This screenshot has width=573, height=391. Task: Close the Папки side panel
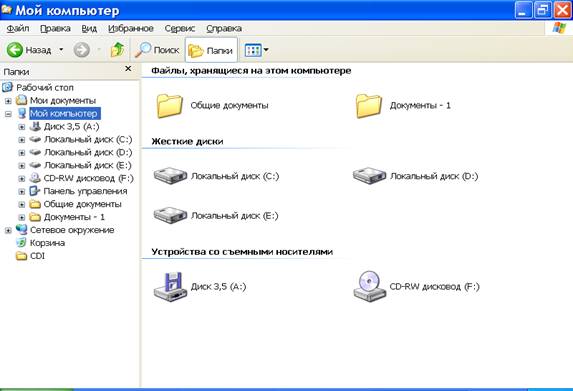pyautogui.click(x=128, y=69)
